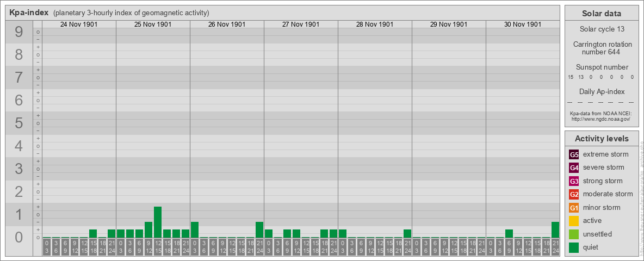The image size is (644, 261).
Task: Click the Kp scale number 1
Action: click(19, 214)
